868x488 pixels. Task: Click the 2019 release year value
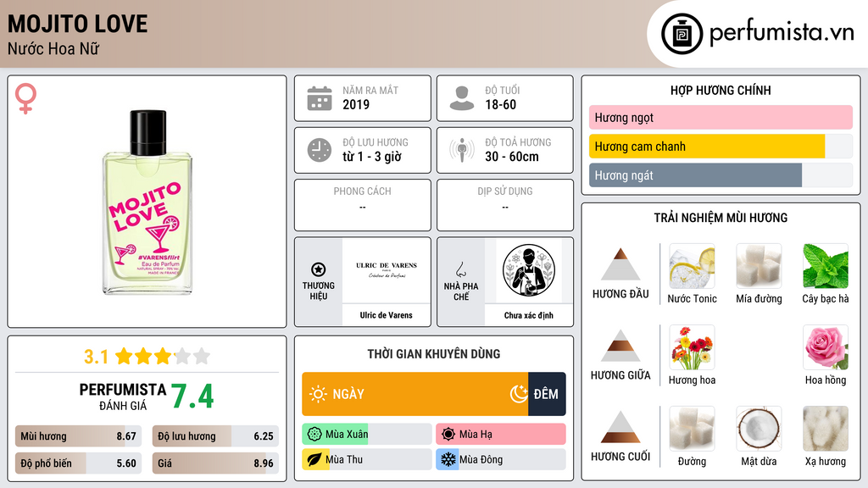356,104
